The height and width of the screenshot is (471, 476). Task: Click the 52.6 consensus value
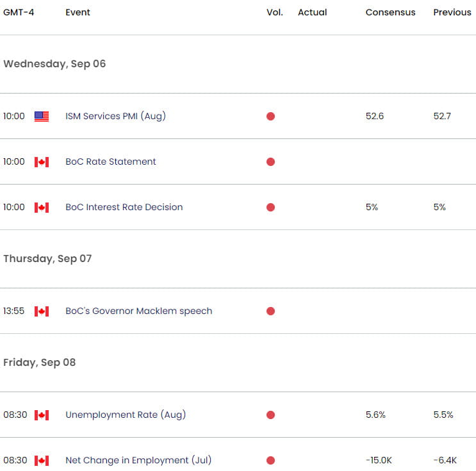375,116
